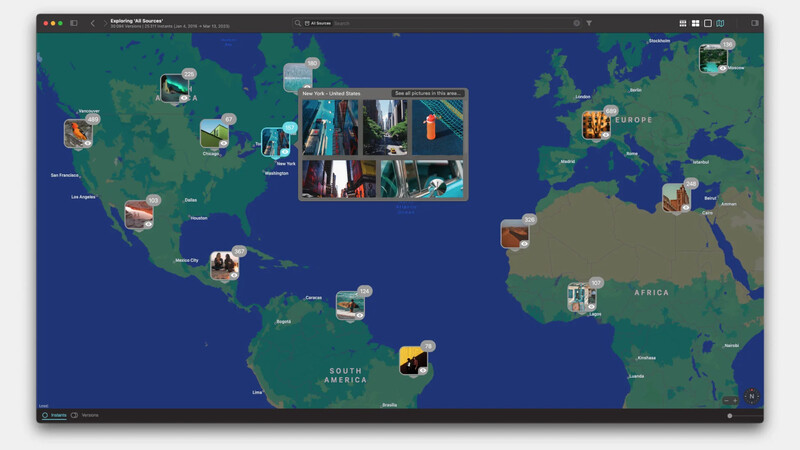Click the 78 count badge in Brazil
Image resolution: width=800 pixels, height=450 pixels.
tap(428, 346)
